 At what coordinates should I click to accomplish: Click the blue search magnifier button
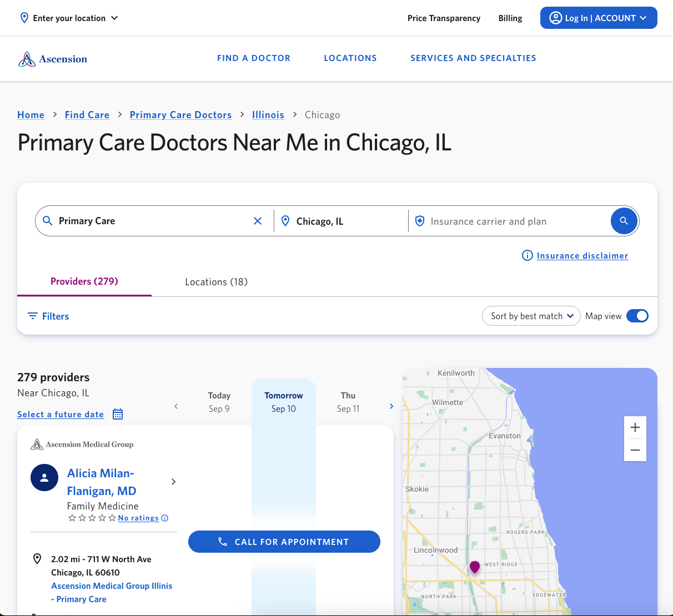click(x=624, y=221)
